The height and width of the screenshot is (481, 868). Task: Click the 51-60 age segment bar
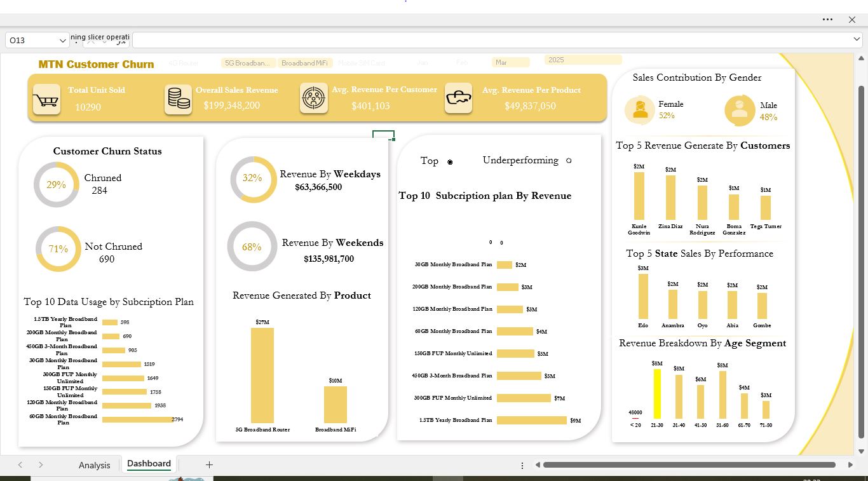[722, 395]
